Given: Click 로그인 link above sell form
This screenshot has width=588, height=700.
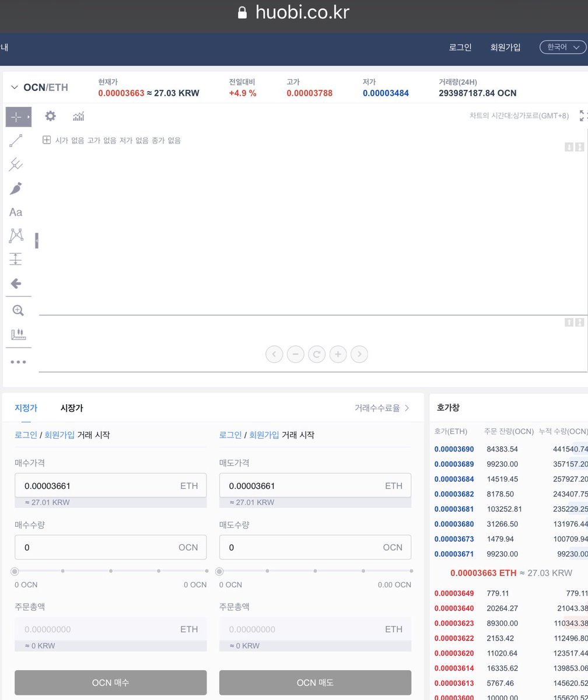Looking at the screenshot, I should [x=230, y=435].
